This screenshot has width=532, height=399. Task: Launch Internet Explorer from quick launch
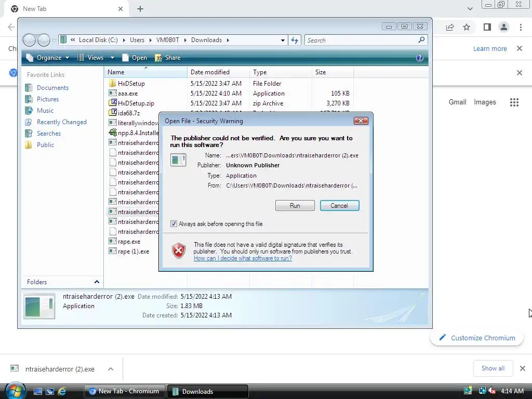(62, 391)
